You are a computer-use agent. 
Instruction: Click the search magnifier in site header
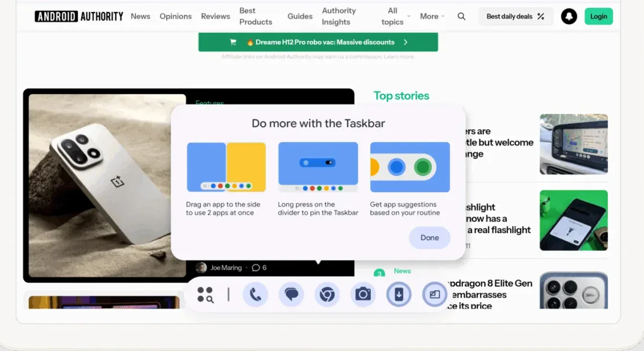[462, 17]
